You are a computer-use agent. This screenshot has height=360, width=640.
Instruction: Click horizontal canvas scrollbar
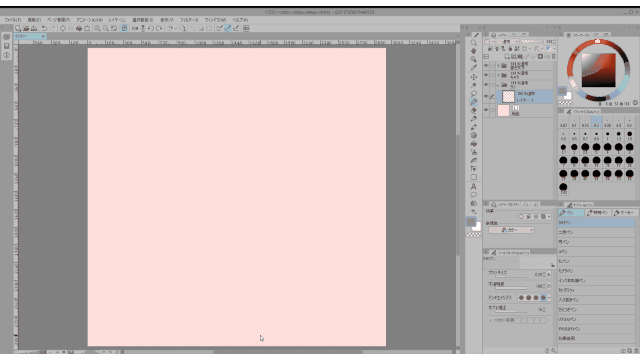click(288, 351)
